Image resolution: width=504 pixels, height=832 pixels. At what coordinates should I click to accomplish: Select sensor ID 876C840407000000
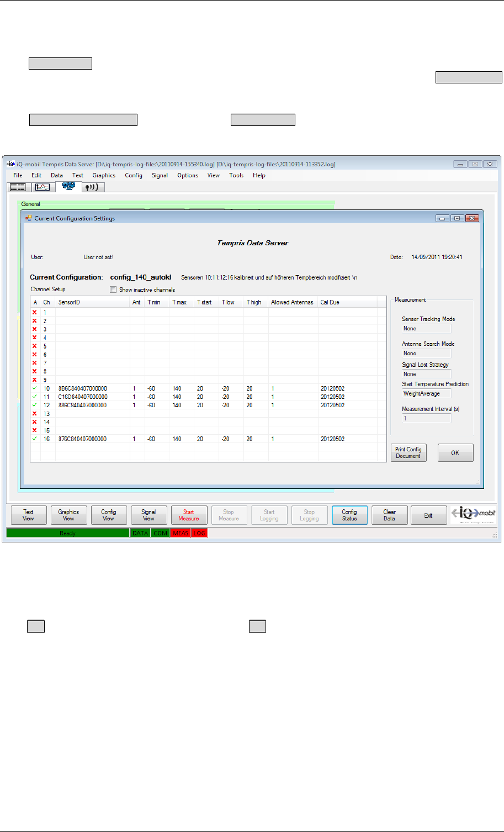coord(83,439)
